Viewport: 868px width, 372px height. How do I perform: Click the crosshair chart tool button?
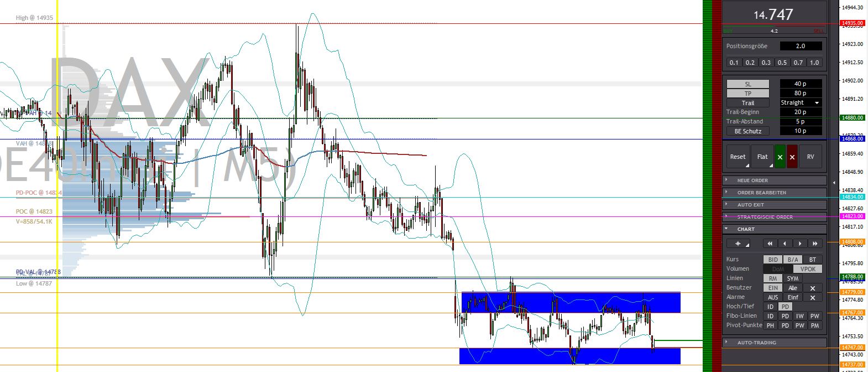(x=738, y=244)
